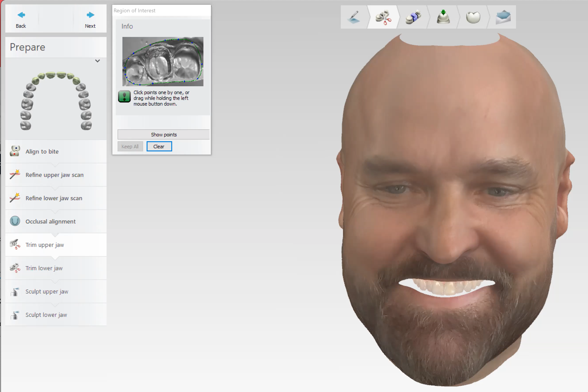Open the insertion direction workflow step
Viewport: 588px width, 392px height.
pos(443,17)
